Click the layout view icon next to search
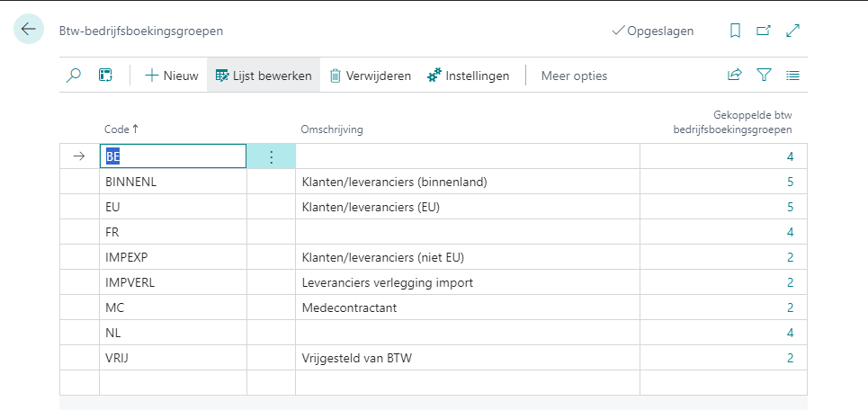868x410 pixels. click(x=105, y=76)
